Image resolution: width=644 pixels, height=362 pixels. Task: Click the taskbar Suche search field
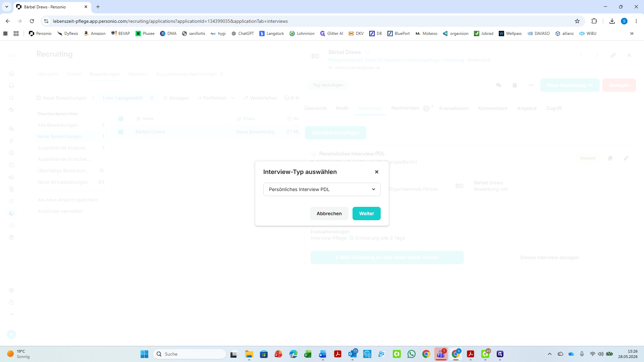190,354
